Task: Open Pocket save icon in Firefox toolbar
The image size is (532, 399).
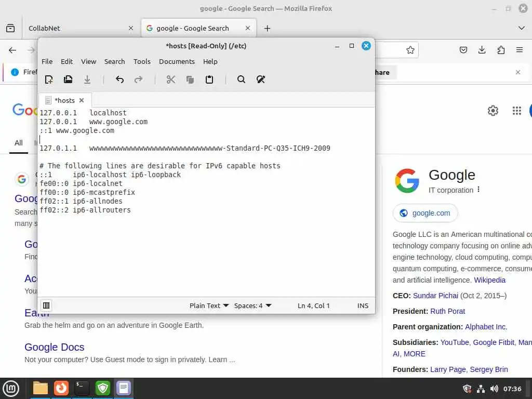Action: point(463,50)
